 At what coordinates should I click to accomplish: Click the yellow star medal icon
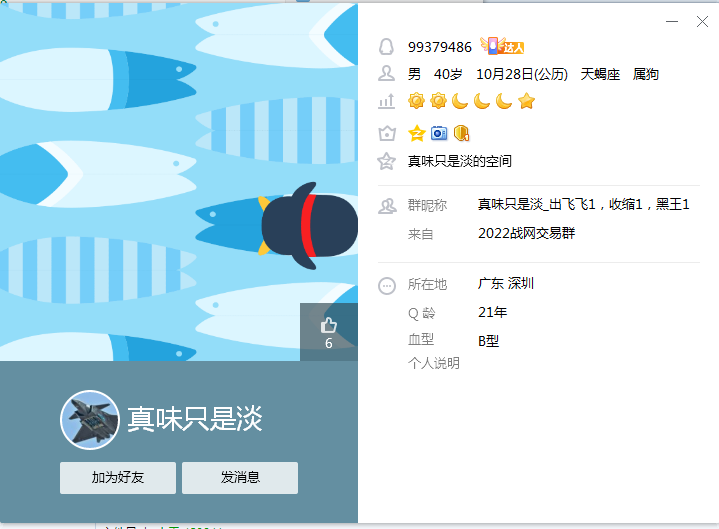416,133
